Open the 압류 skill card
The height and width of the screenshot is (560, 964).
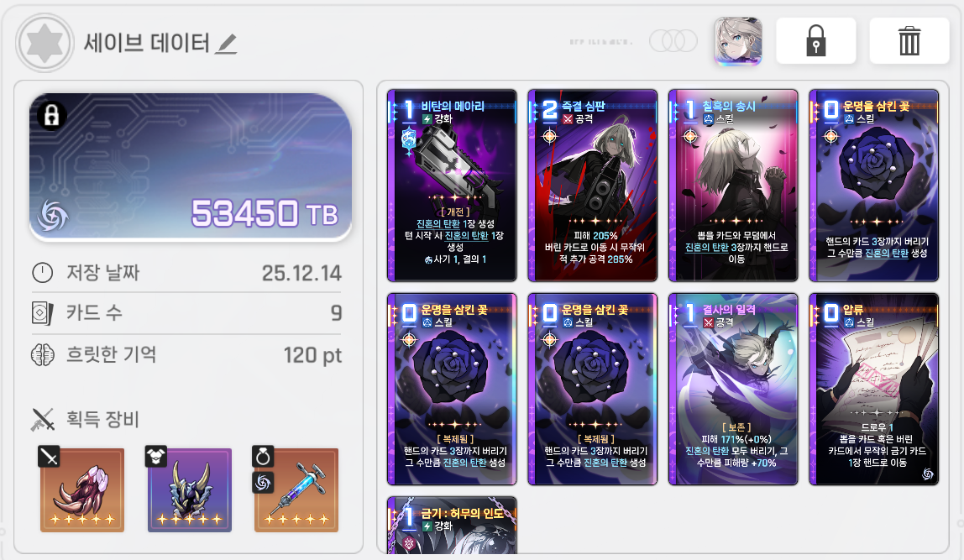[x=874, y=389]
